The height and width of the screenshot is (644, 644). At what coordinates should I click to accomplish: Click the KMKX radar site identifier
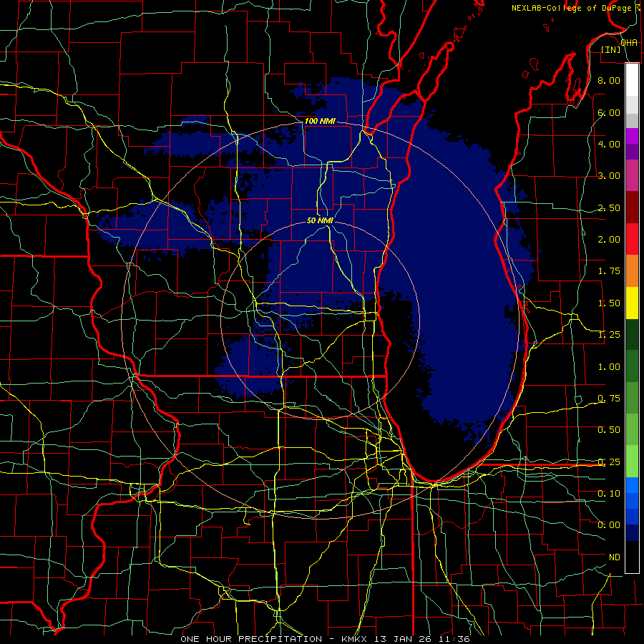pyautogui.click(x=355, y=639)
